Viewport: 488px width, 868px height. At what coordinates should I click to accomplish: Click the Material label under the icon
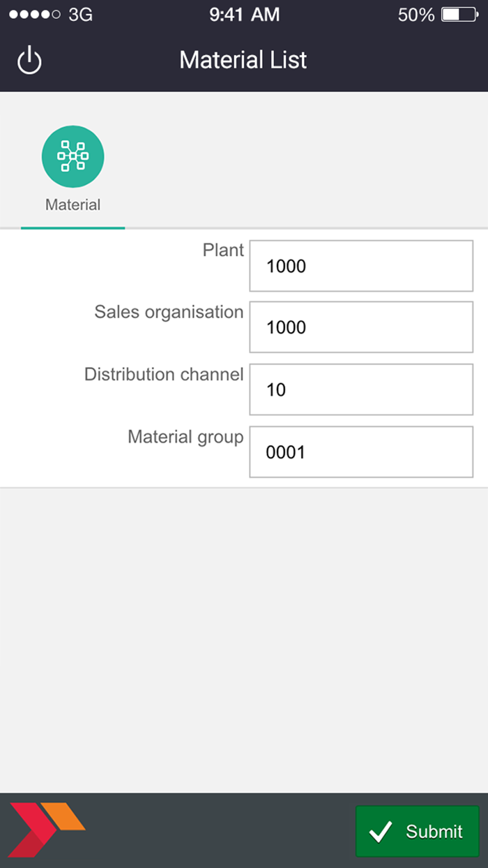tap(73, 204)
